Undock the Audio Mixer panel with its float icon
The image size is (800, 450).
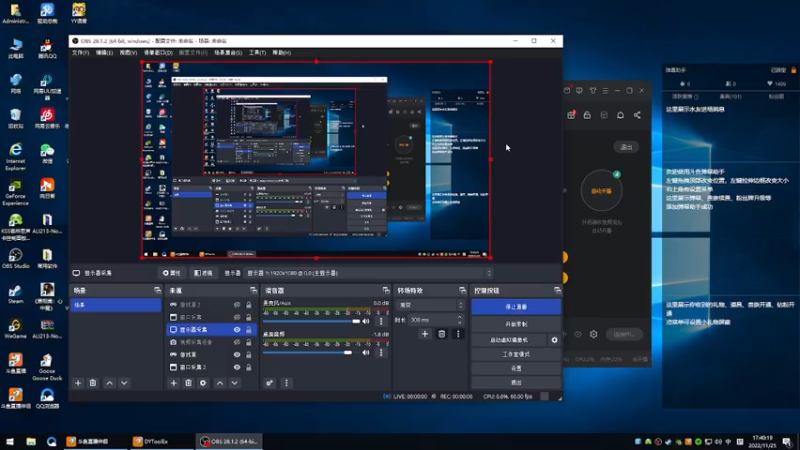[x=386, y=290]
